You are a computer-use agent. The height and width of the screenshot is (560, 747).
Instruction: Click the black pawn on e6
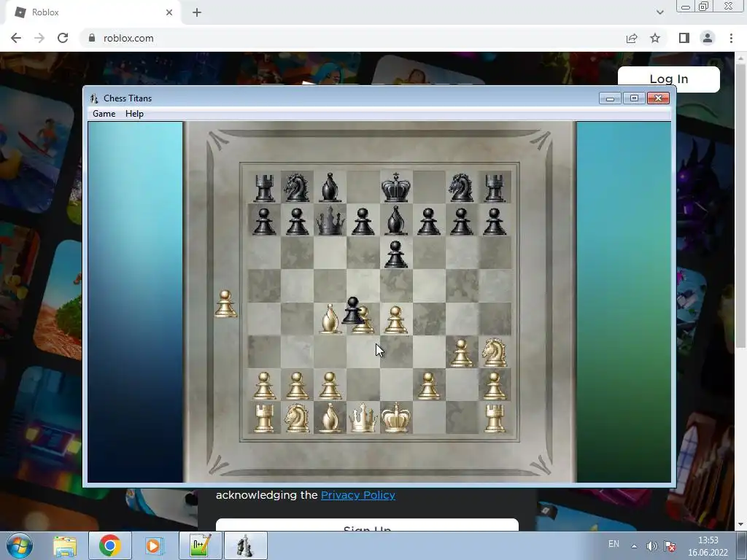(x=395, y=254)
